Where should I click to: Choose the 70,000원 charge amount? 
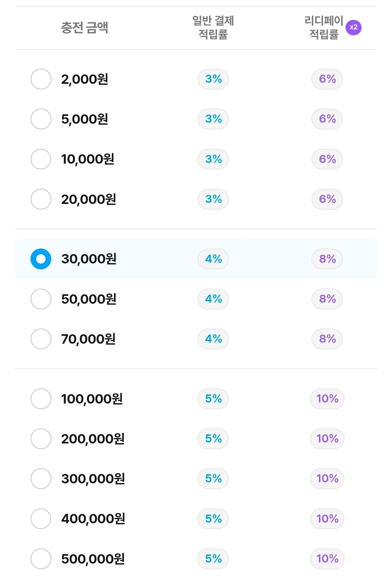click(x=41, y=339)
